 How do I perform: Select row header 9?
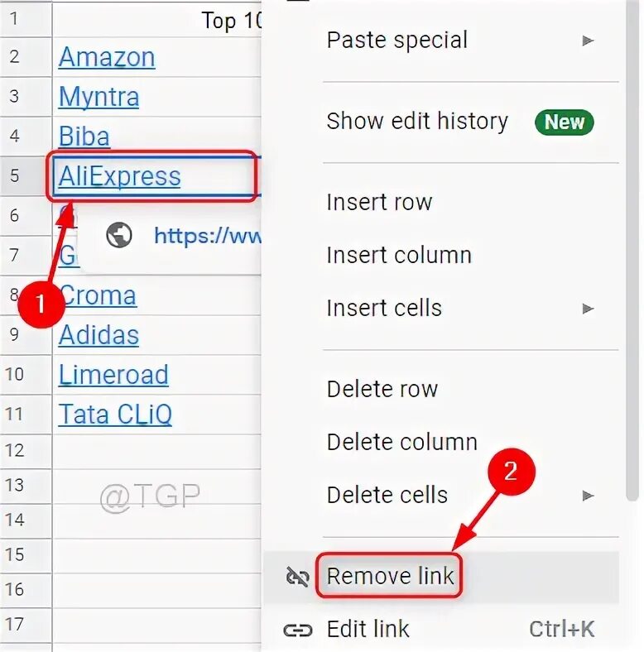tap(26, 335)
